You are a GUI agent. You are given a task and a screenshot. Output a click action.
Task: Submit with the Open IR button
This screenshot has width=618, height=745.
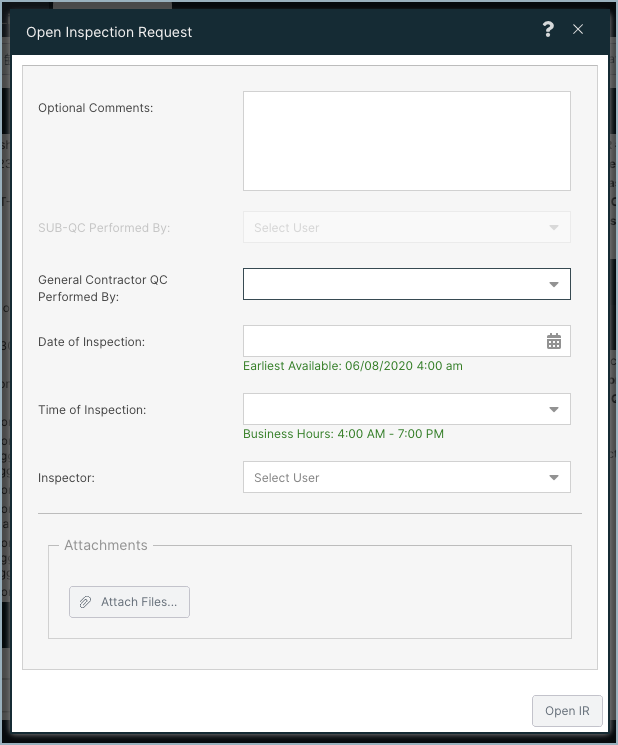click(567, 711)
